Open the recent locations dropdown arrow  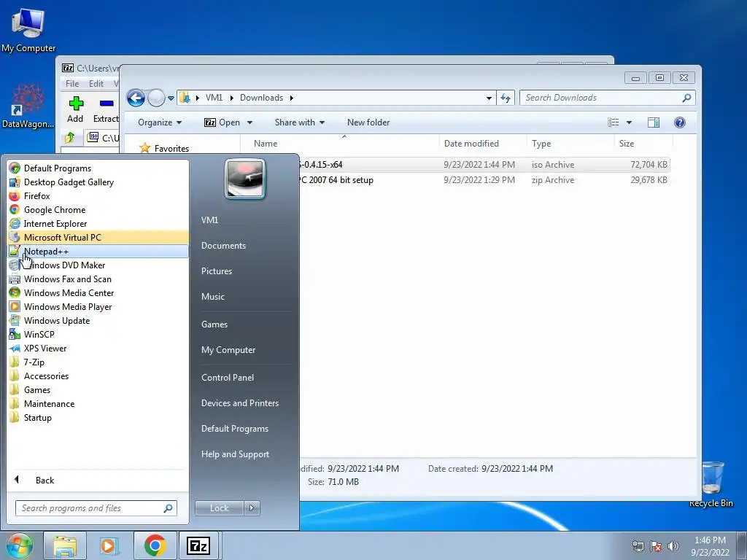pyautogui.click(x=171, y=98)
